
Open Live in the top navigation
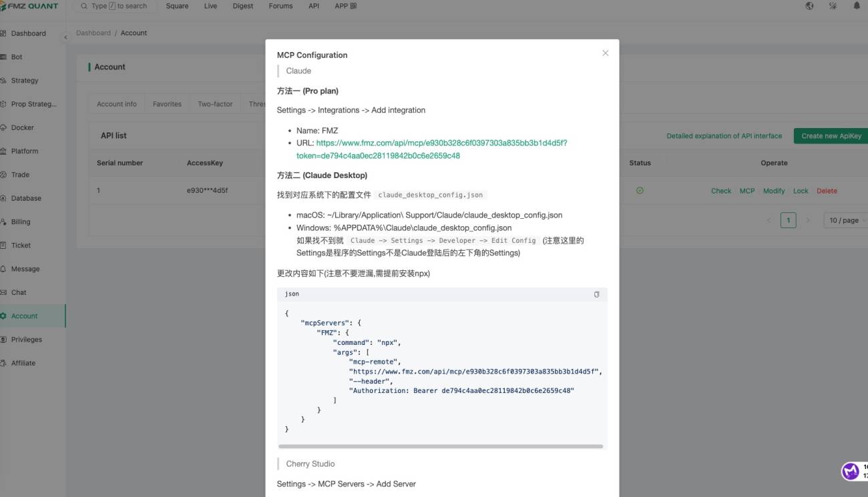pyautogui.click(x=210, y=6)
